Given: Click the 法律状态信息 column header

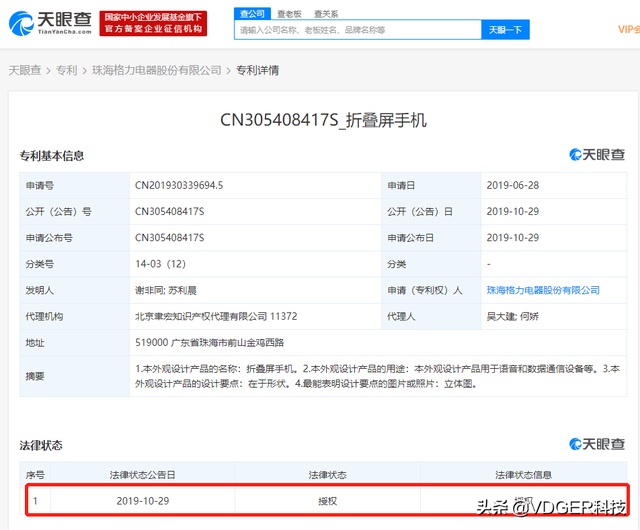Looking at the screenshot, I should click(x=523, y=475).
